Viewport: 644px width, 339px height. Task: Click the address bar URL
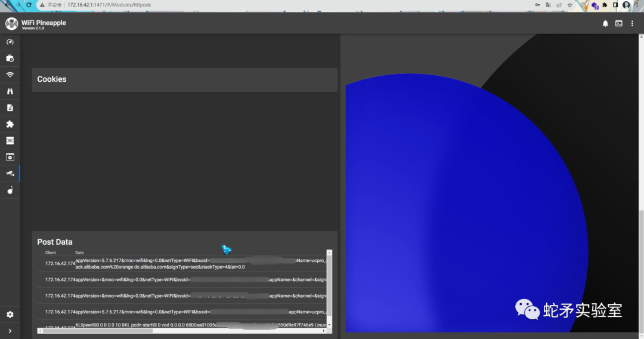[x=109, y=5]
